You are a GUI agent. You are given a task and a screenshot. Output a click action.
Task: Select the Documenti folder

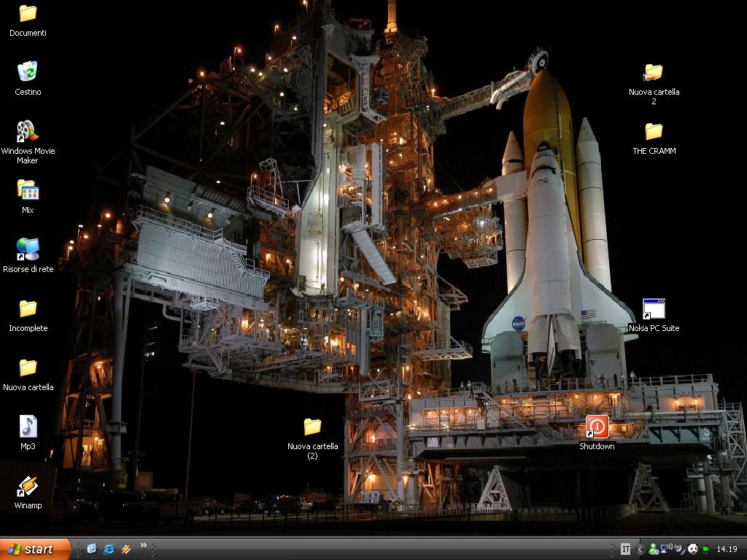pos(28,20)
